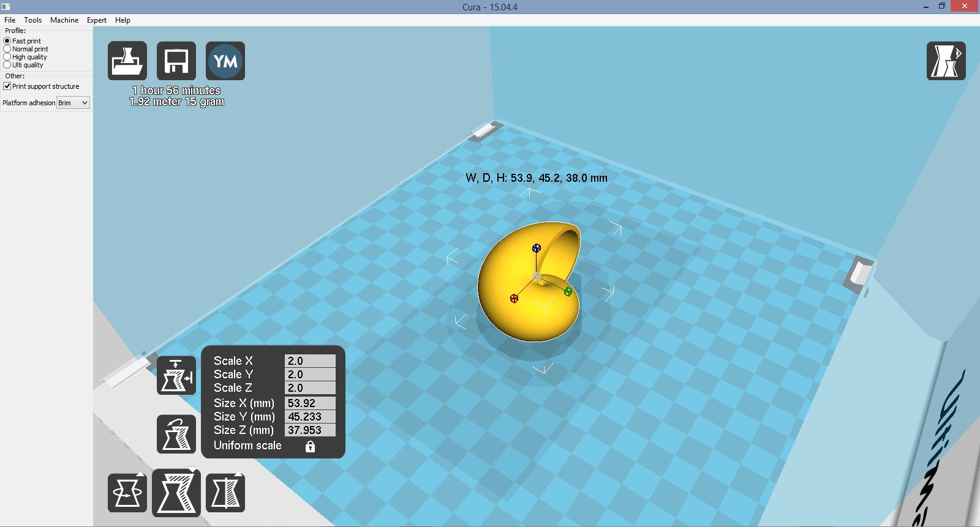Click the green Y-axis scale handle

coord(568,292)
